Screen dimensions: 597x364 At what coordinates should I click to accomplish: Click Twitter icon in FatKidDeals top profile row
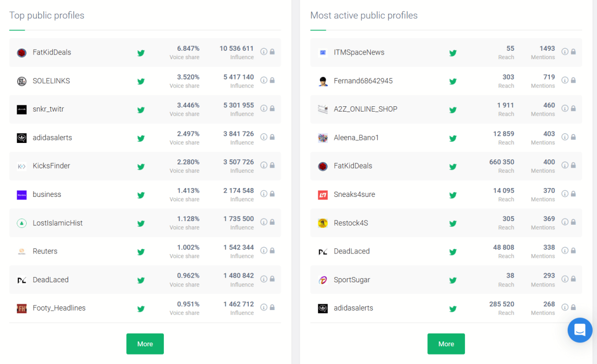141,53
